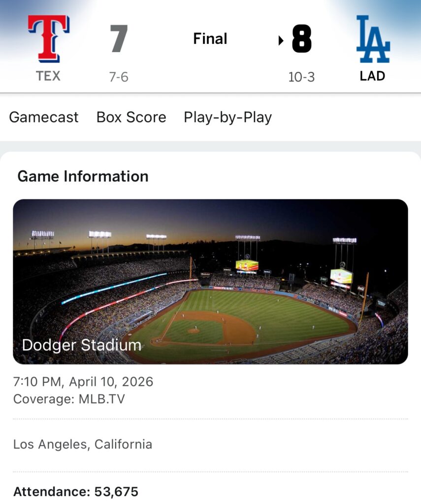Tap the Los Angeles, California location
Image resolution: width=421 pixels, height=504 pixels.
(x=83, y=444)
